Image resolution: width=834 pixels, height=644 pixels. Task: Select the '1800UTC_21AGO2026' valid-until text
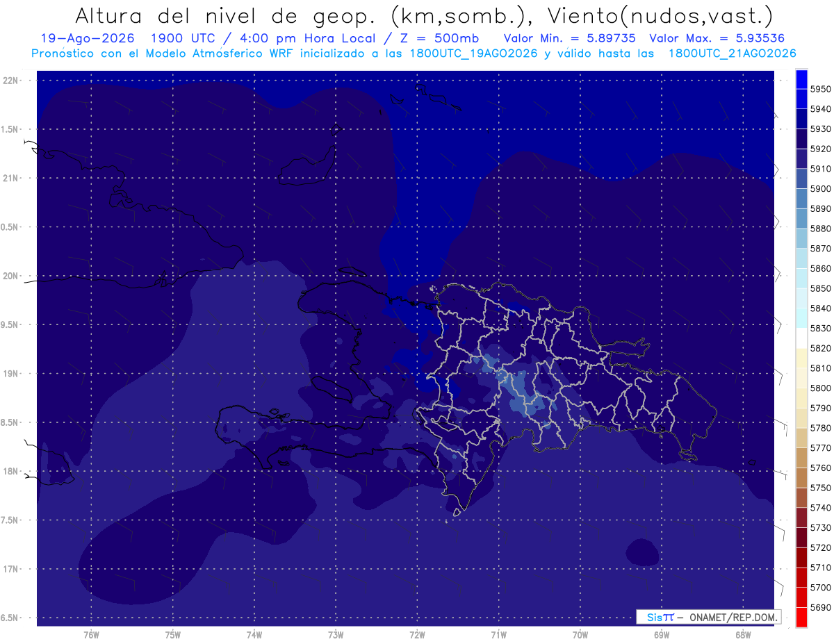coord(732,53)
